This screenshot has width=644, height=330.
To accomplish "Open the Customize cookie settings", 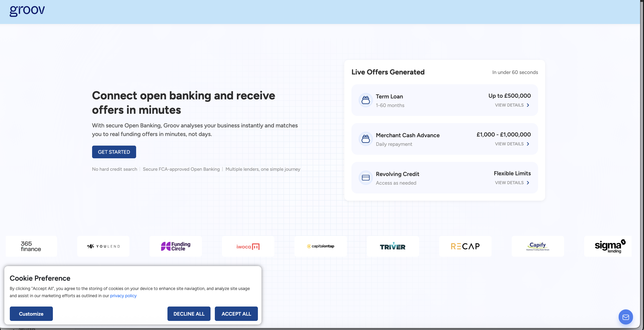I will 31,314.
